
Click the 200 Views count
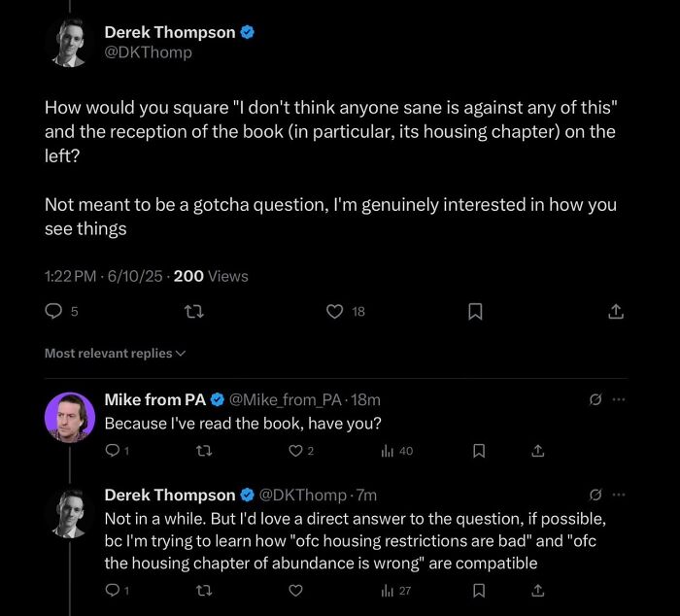point(210,276)
